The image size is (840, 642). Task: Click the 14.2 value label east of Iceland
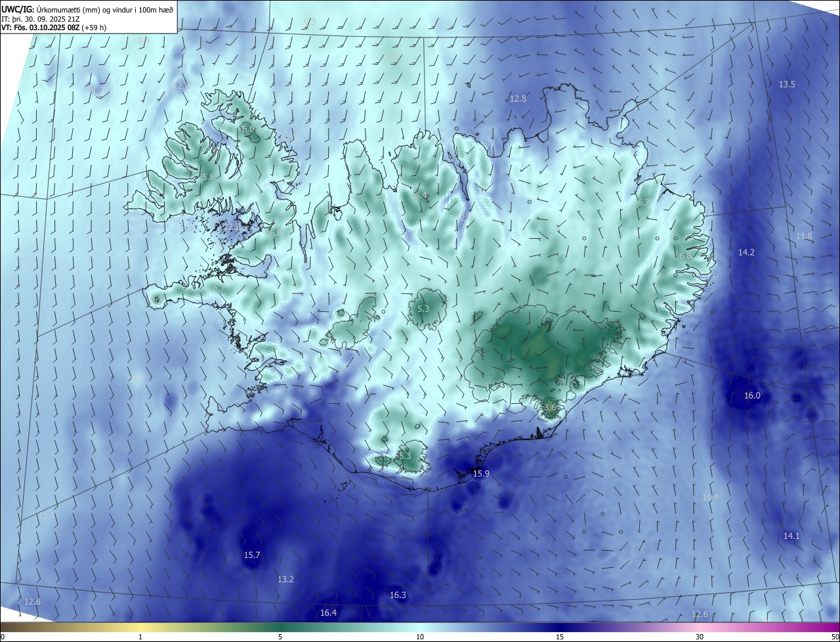(x=746, y=253)
